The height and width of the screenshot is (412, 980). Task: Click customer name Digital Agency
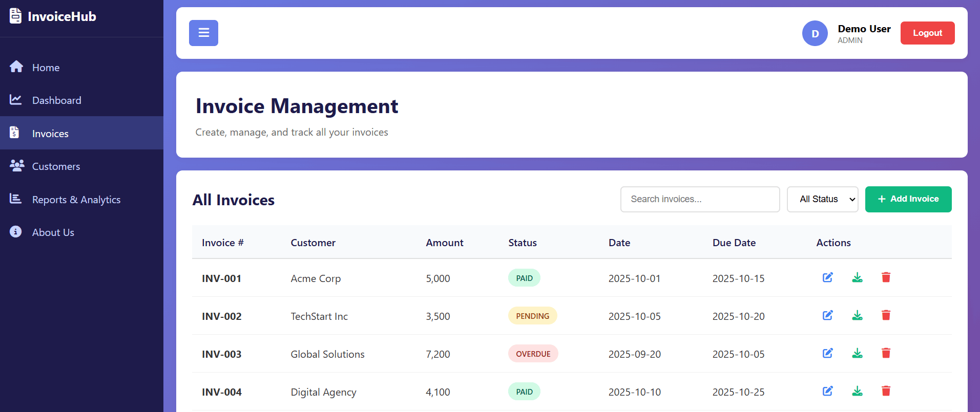coord(323,392)
